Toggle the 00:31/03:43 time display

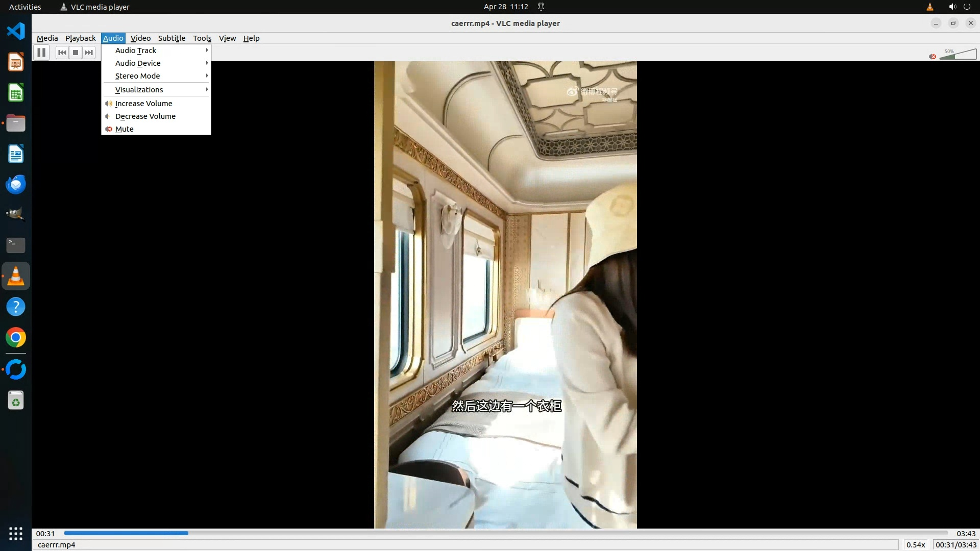955,545
